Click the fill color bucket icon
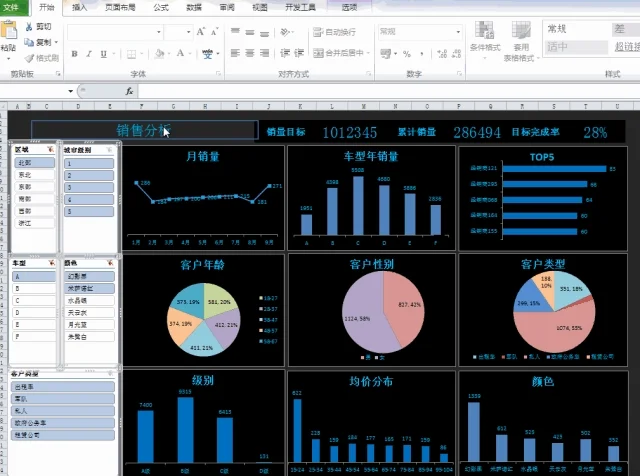 (160, 53)
